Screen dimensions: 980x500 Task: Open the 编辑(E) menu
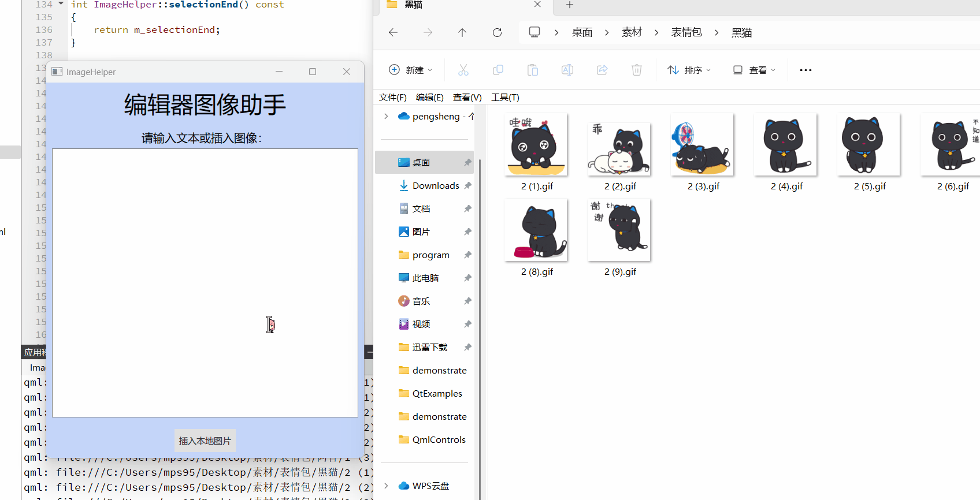(x=430, y=97)
